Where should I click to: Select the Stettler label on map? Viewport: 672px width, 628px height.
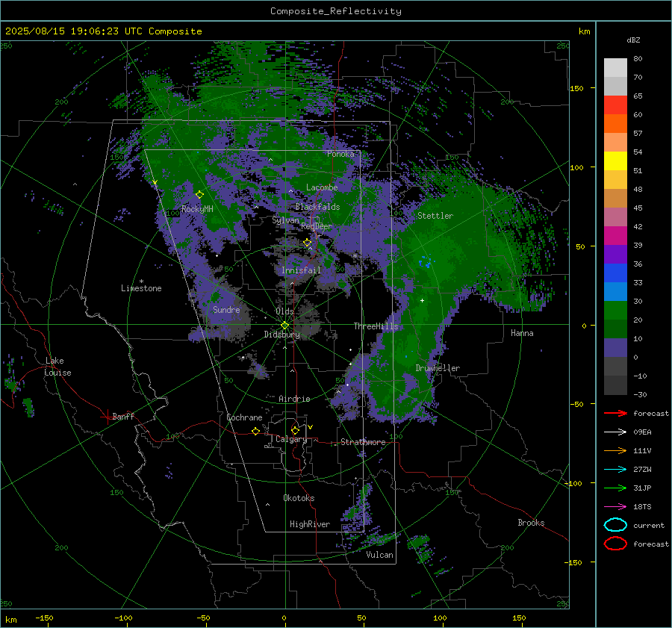435,216
